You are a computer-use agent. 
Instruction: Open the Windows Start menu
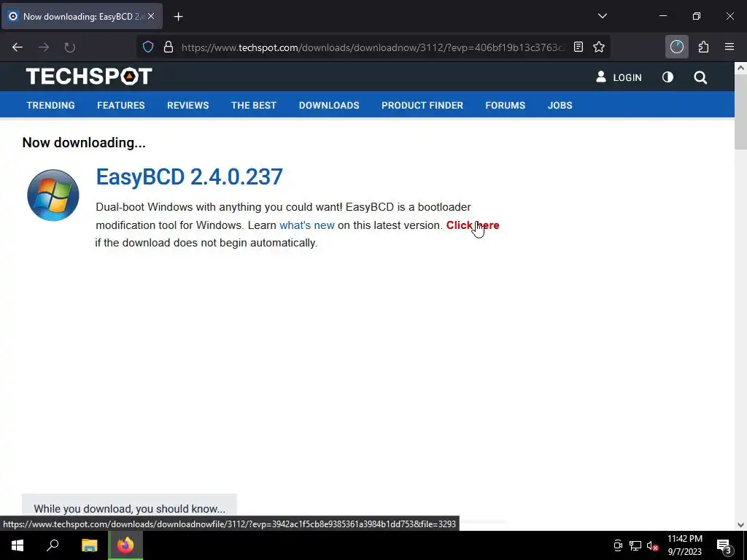(x=18, y=545)
